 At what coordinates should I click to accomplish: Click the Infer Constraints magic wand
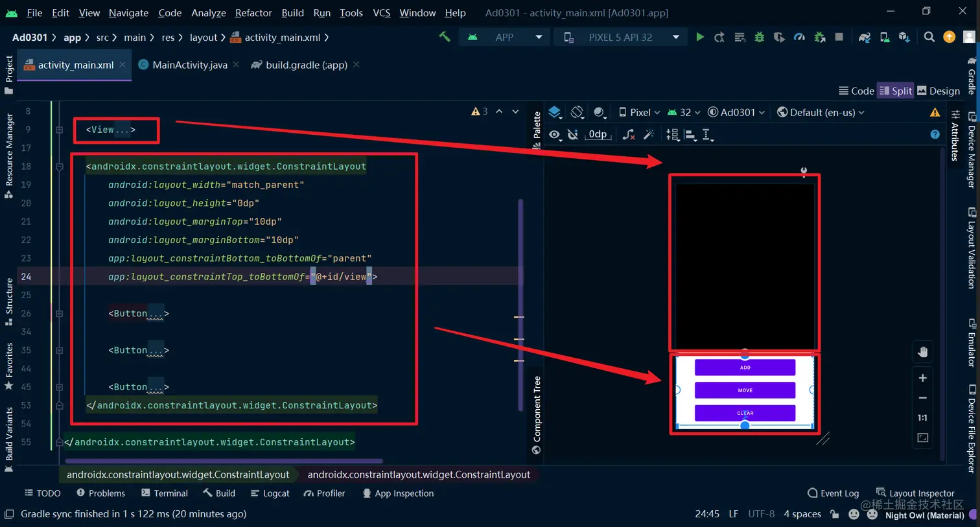649,135
